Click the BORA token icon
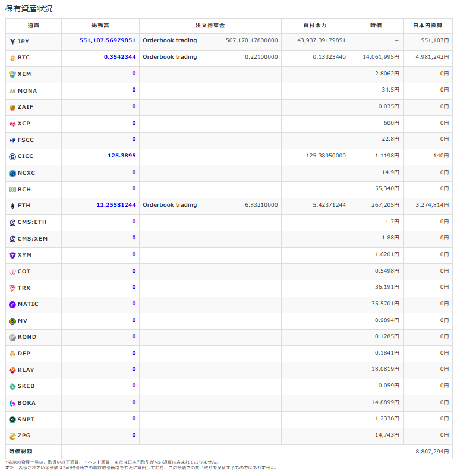Viewport: 457px width, 476px height. (x=12, y=404)
